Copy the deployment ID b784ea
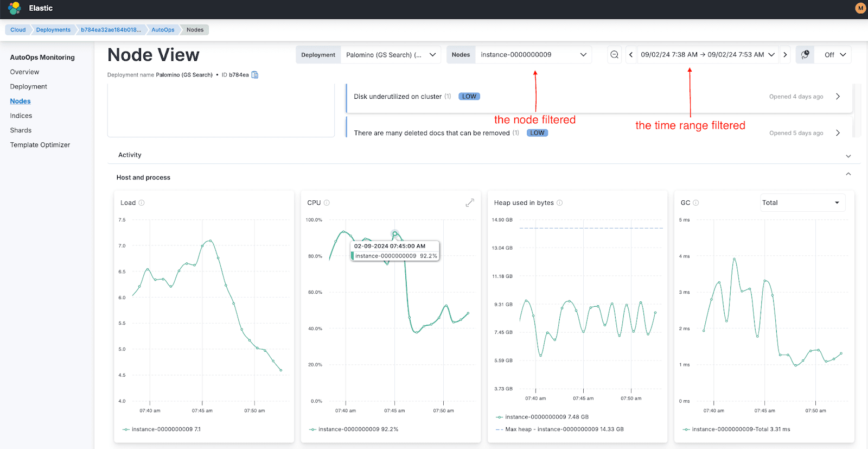Viewport: 868px width, 449px height. 255,75
